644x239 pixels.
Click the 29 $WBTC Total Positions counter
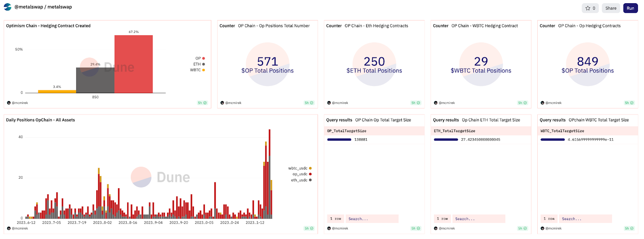point(481,65)
